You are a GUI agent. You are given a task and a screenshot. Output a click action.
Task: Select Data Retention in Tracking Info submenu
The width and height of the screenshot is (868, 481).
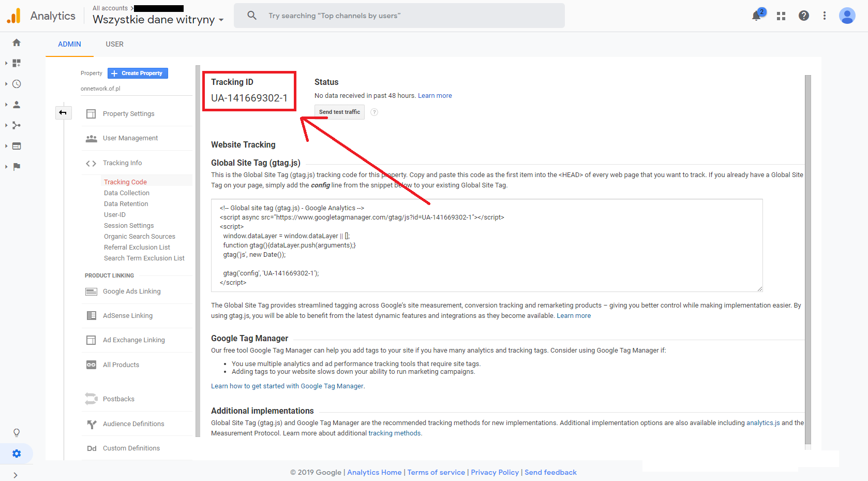(126, 204)
